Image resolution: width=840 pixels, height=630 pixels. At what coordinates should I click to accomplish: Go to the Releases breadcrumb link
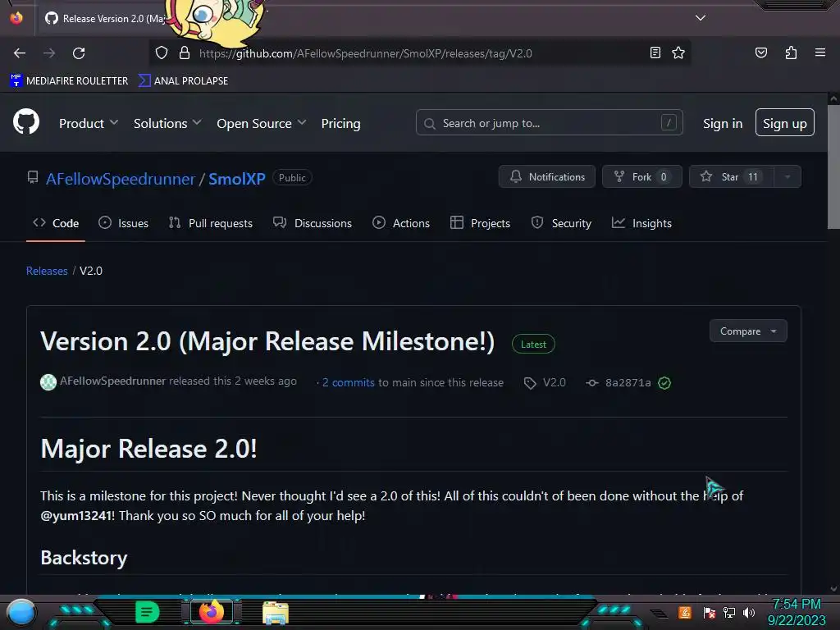coord(47,271)
